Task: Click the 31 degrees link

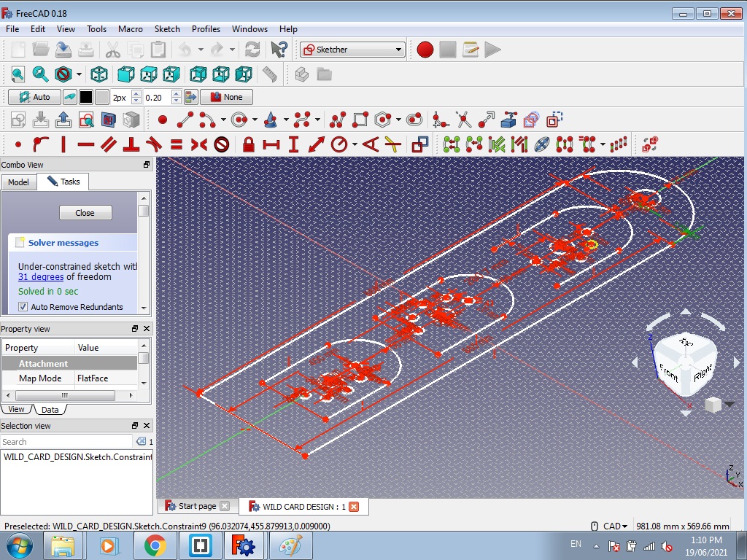Action: (x=41, y=277)
